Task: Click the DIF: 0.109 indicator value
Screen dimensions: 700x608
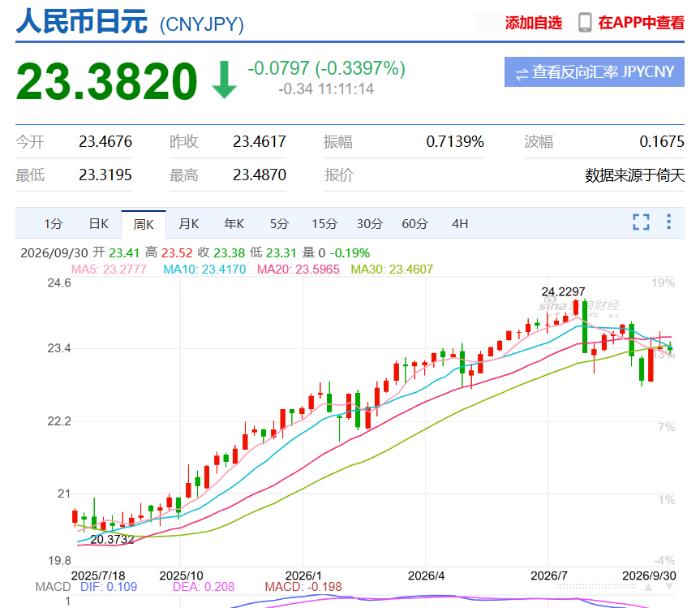Action: (109, 587)
